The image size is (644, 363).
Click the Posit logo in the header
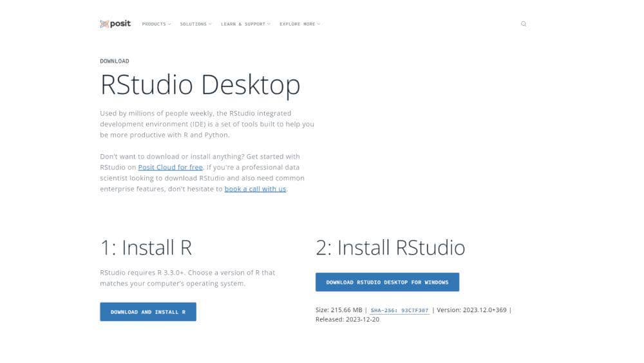(x=115, y=24)
